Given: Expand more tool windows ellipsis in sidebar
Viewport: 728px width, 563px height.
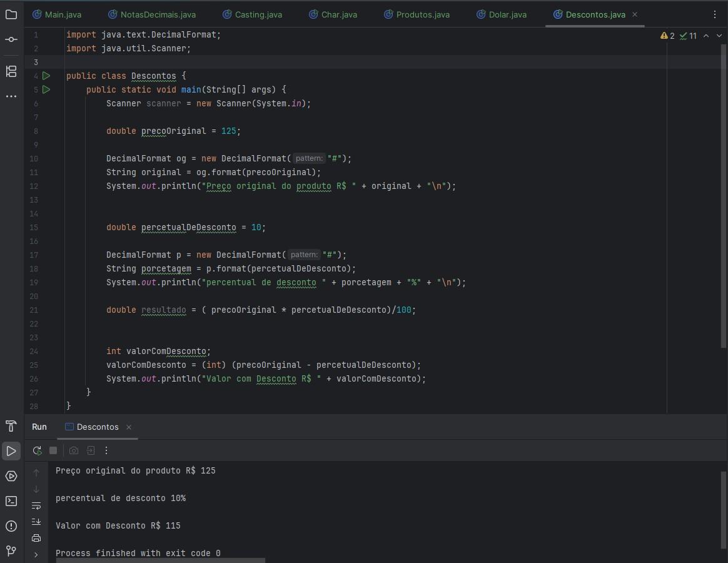Looking at the screenshot, I should click(x=11, y=96).
